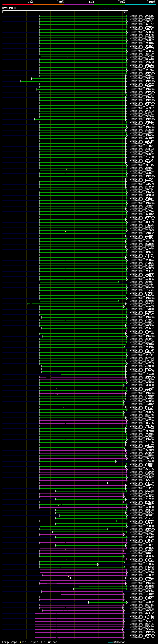Click the white query sequence bar
The image size is (158, 644).
[x=65, y=10]
